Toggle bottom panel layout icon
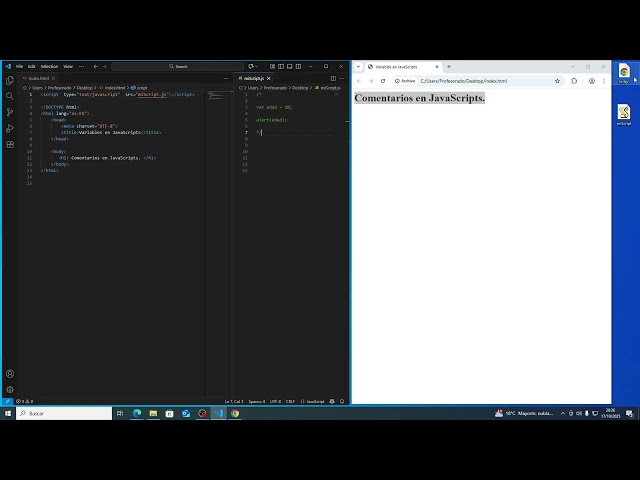640x480 pixels. (x=289, y=66)
